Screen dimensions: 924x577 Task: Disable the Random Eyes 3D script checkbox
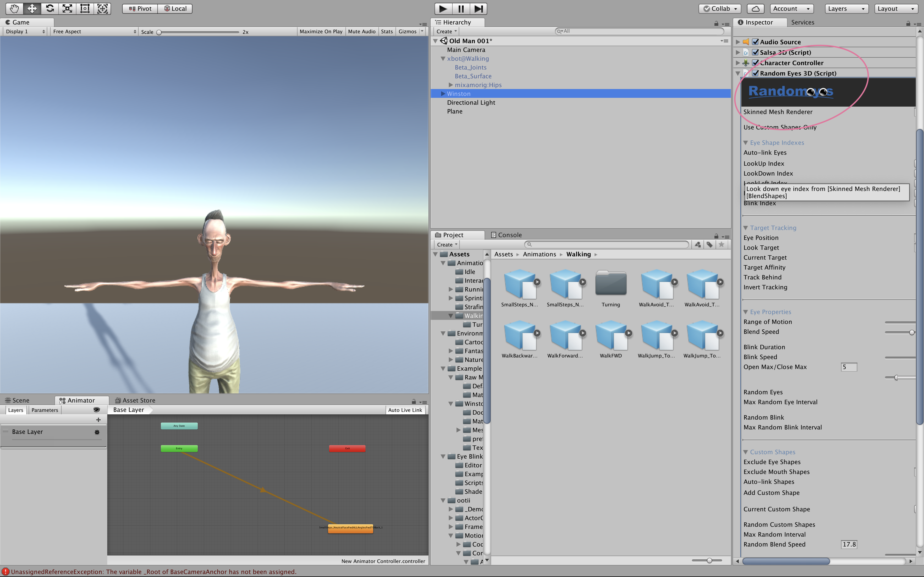[x=756, y=73]
